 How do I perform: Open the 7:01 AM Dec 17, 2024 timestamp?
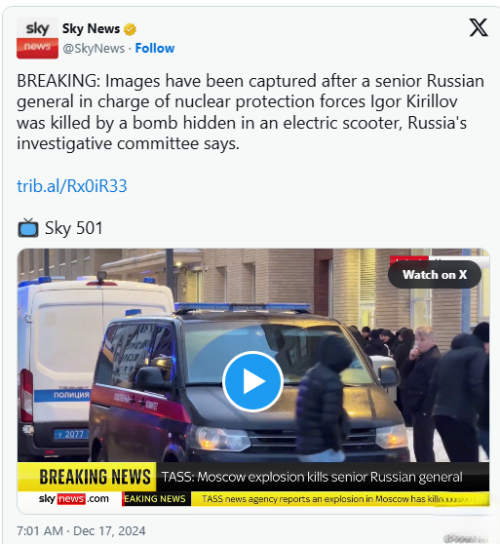pos(81,531)
